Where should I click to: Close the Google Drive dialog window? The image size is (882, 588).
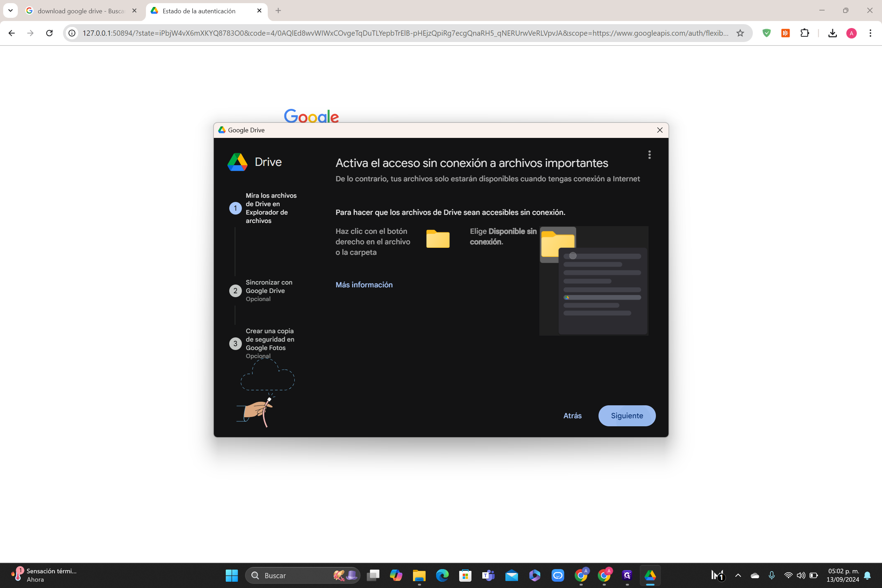pyautogui.click(x=660, y=130)
